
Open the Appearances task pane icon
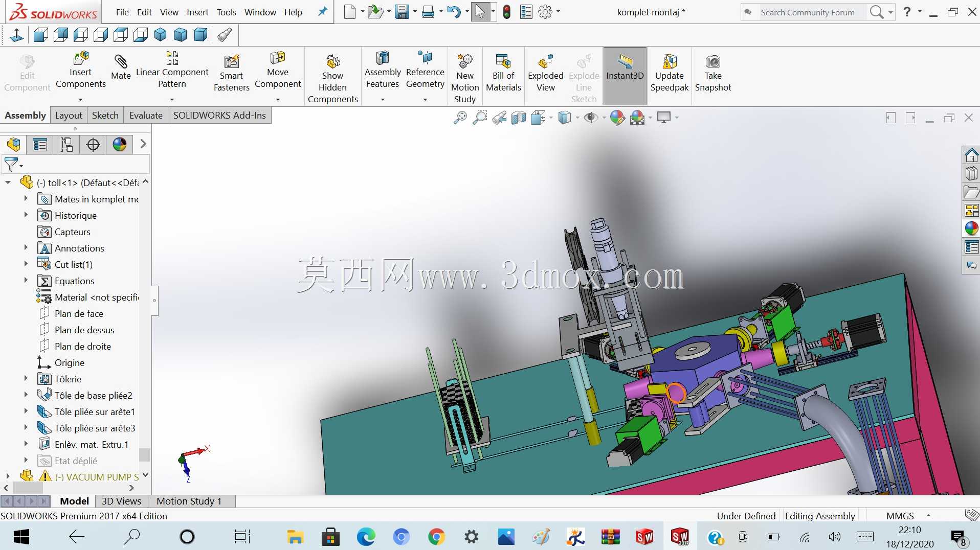pyautogui.click(x=971, y=228)
